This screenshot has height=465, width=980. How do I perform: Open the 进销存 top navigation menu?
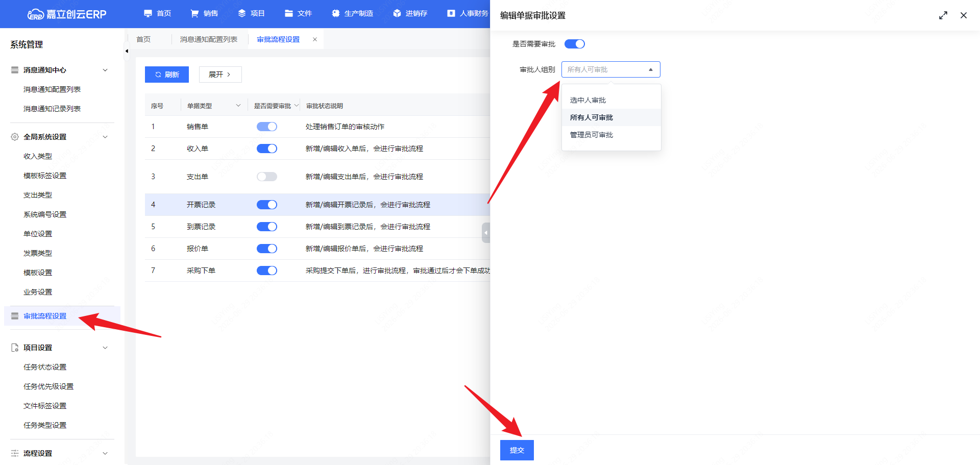pyautogui.click(x=410, y=13)
